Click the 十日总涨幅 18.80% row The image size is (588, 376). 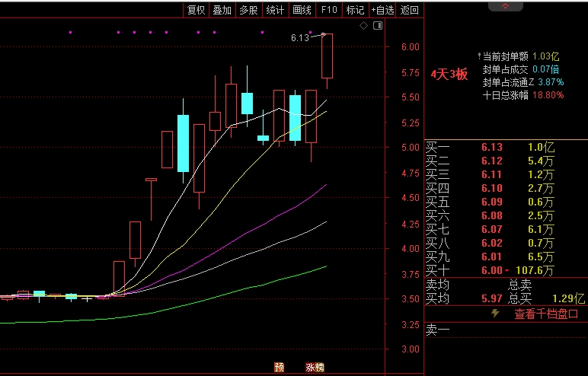[x=522, y=95]
